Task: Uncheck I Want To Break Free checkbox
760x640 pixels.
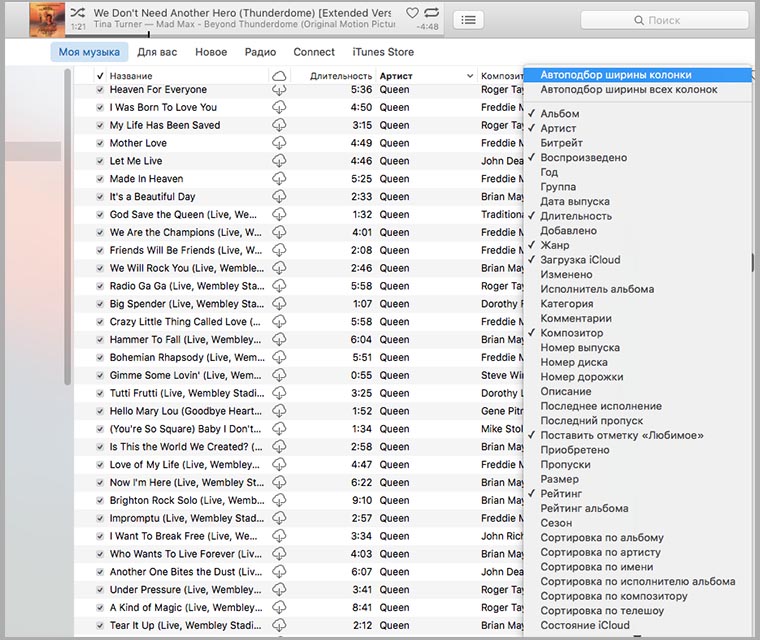Action: coord(100,536)
